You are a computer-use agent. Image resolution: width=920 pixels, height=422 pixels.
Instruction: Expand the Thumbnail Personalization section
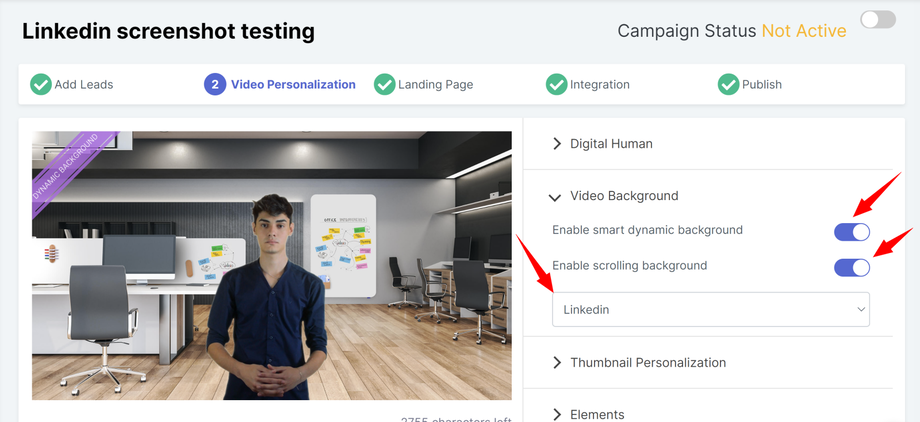coord(647,363)
